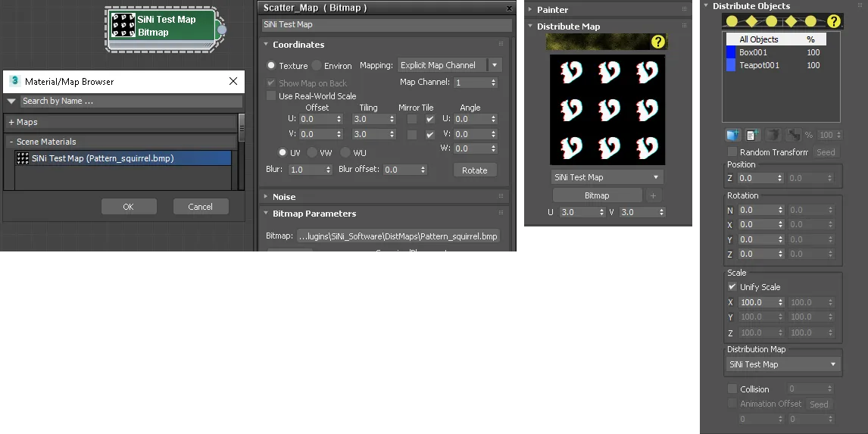Viewport: 868px width, 434px height.
Task: Click the Distribute Objects rollout grip handle
Action: point(860,5)
